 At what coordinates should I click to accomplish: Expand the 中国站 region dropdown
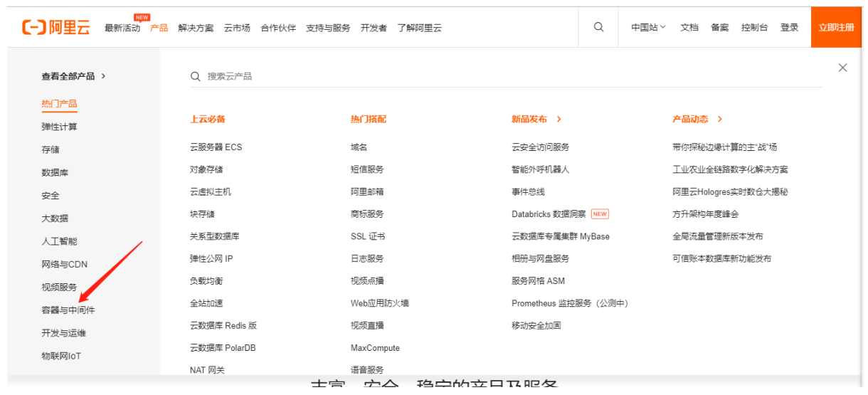coord(648,28)
